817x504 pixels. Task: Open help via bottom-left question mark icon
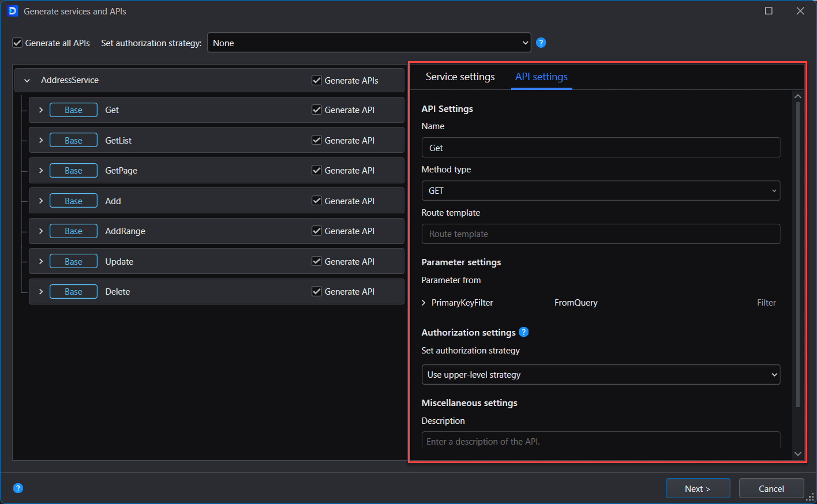(x=18, y=488)
